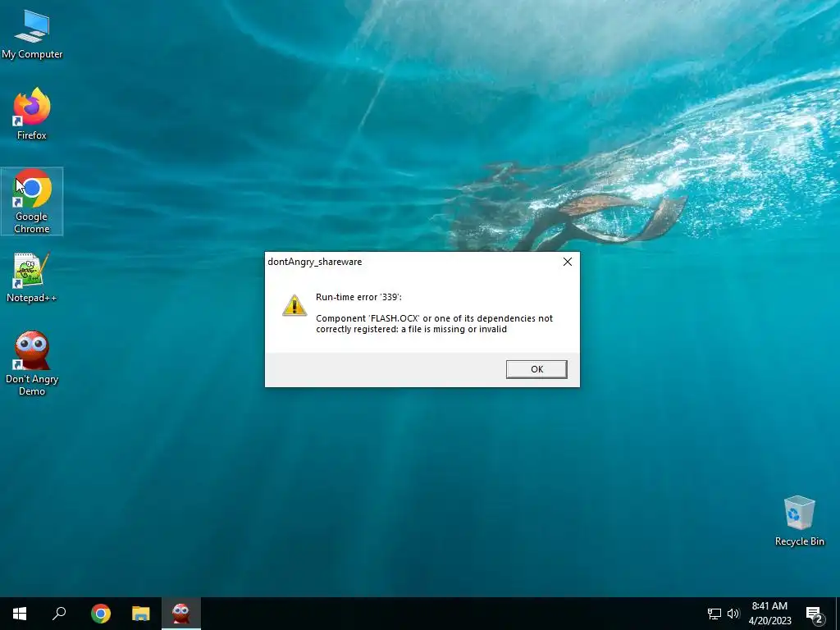Close the dontAngry_shareware error dialog

coord(568,262)
